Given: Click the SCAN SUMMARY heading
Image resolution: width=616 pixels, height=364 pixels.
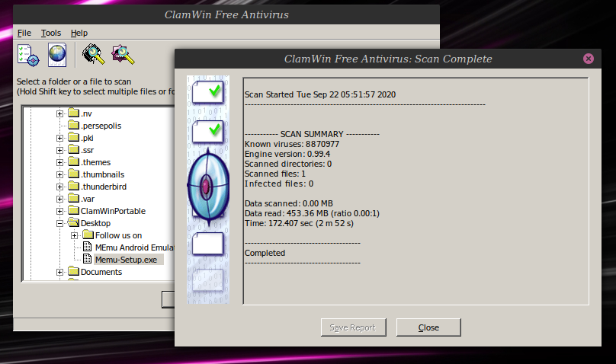Looking at the screenshot, I should point(312,134).
